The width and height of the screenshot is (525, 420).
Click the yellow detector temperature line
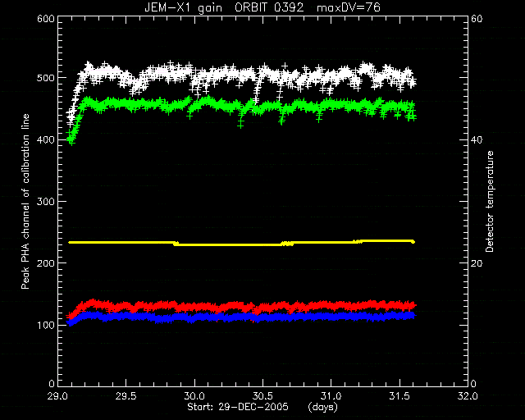(x=241, y=243)
